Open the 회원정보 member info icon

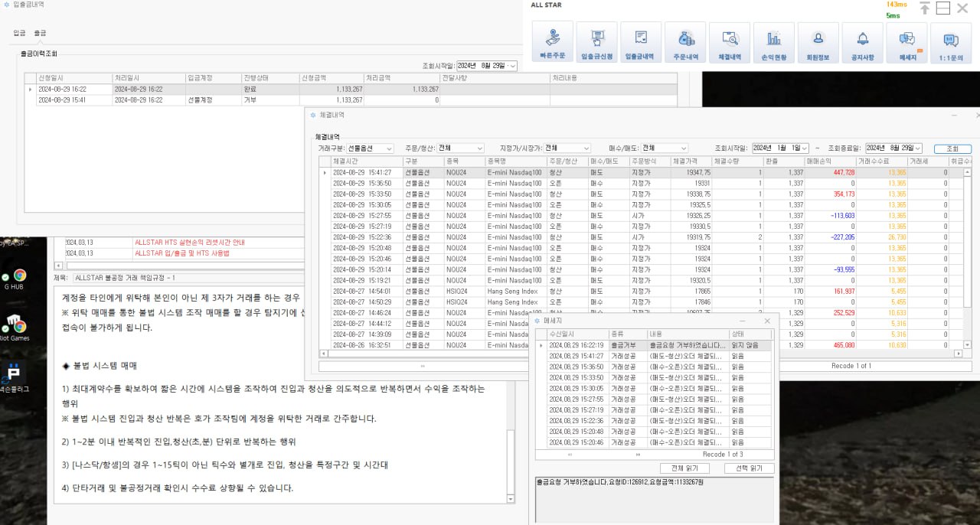[x=818, y=42]
